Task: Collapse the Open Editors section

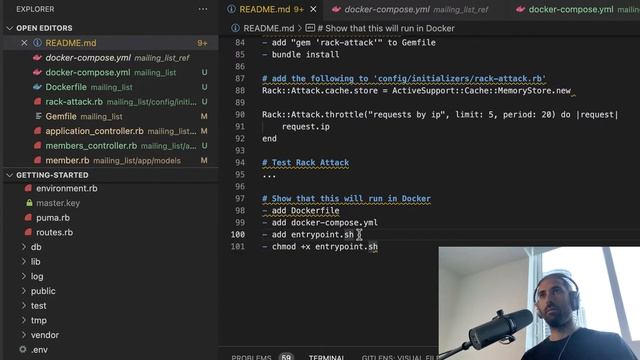Action: click(9, 28)
